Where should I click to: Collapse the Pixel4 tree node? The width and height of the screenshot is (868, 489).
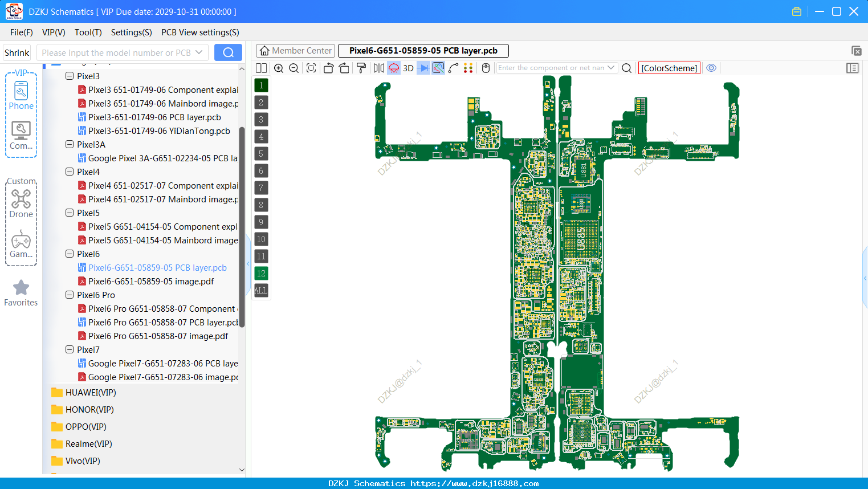coord(70,172)
